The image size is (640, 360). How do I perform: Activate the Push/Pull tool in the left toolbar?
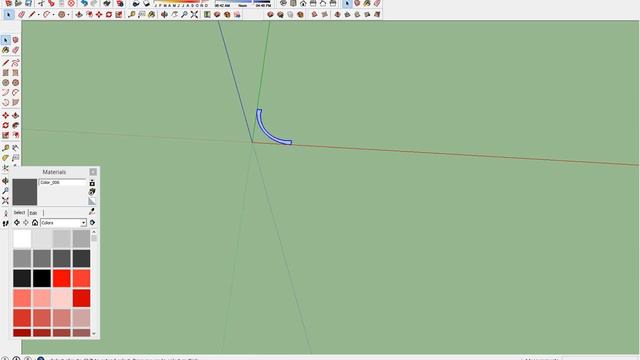(x=16, y=116)
